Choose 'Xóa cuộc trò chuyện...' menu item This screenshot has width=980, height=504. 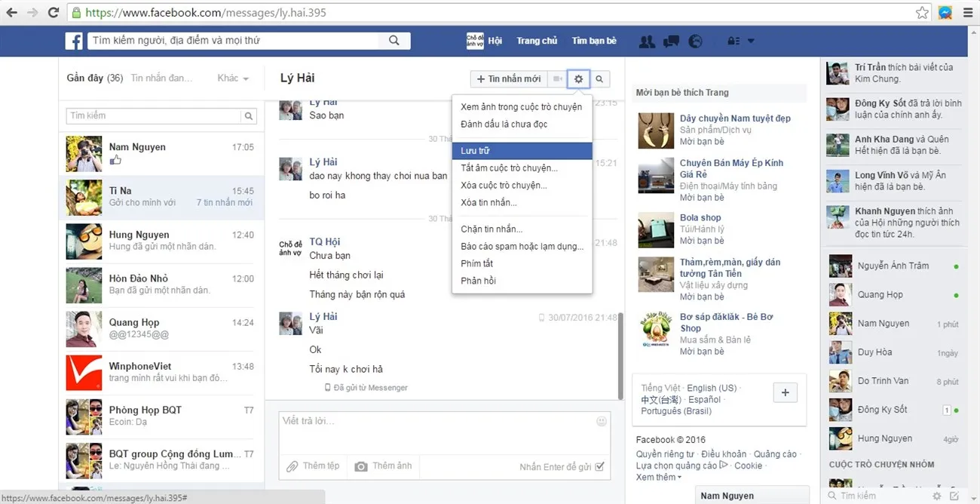tap(504, 185)
